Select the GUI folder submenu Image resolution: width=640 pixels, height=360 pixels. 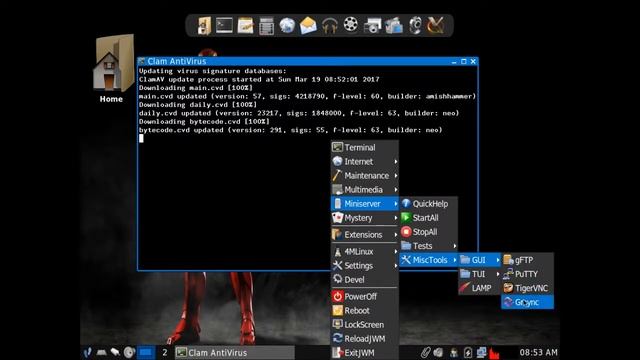(x=480, y=260)
